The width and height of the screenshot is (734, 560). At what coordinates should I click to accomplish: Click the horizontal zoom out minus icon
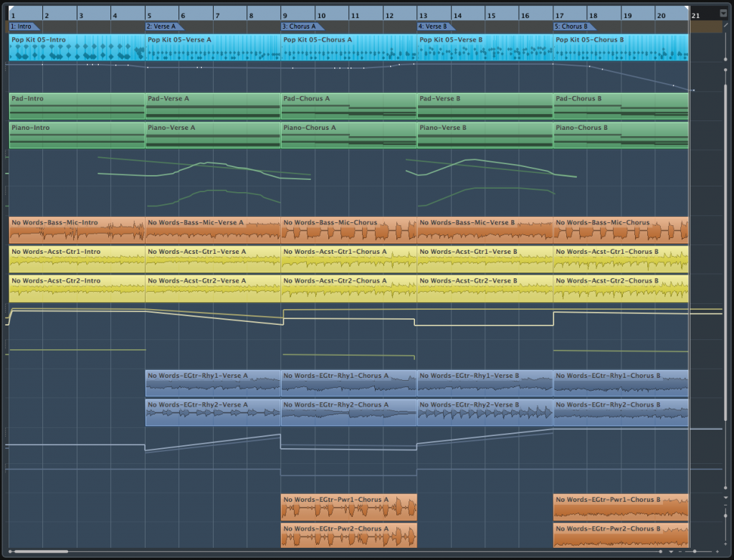pos(680,551)
